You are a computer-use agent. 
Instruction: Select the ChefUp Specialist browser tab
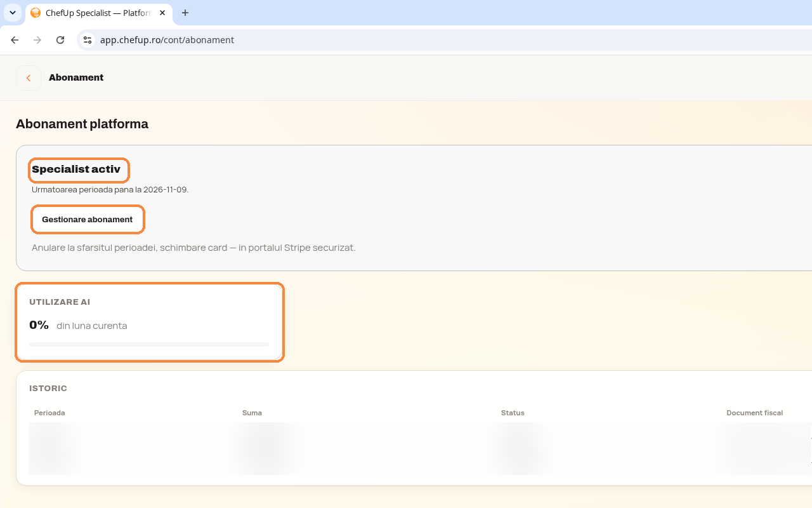click(x=98, y=13)
